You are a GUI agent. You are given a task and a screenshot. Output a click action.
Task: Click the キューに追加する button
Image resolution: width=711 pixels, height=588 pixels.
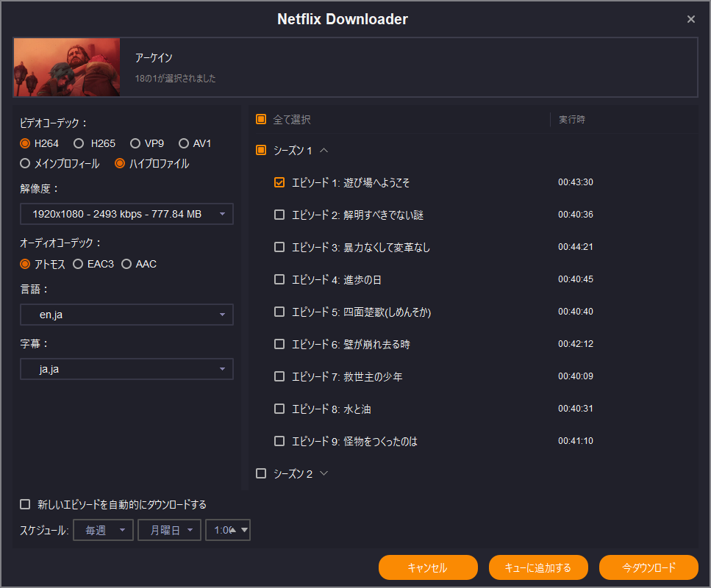pos(538,567)
